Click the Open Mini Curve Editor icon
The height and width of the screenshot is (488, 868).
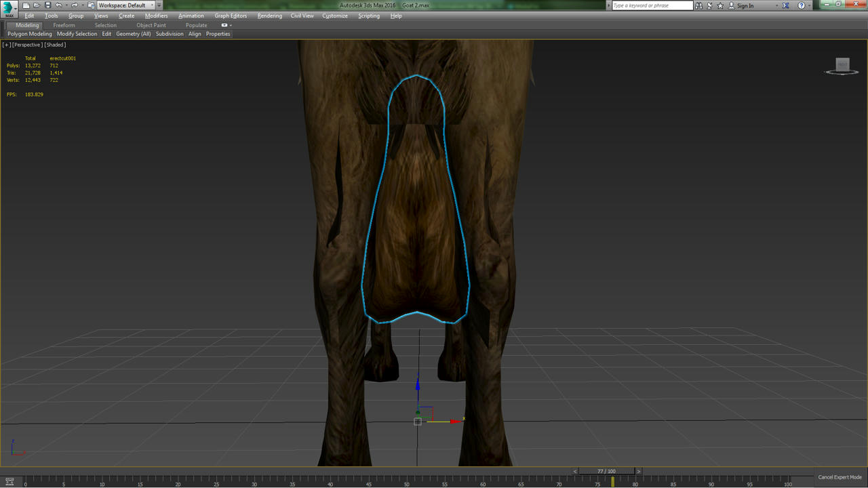click(9, 481)
